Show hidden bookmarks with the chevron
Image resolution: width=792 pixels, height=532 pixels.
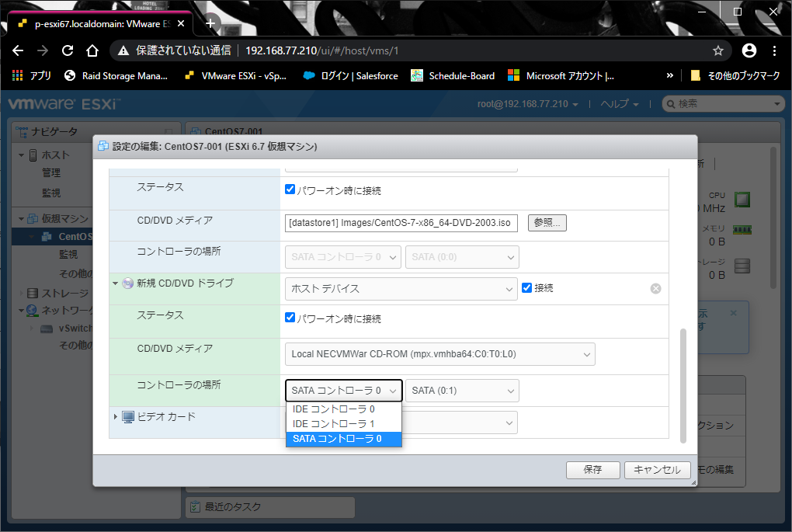pyautogui.click(x=670, y=76)
